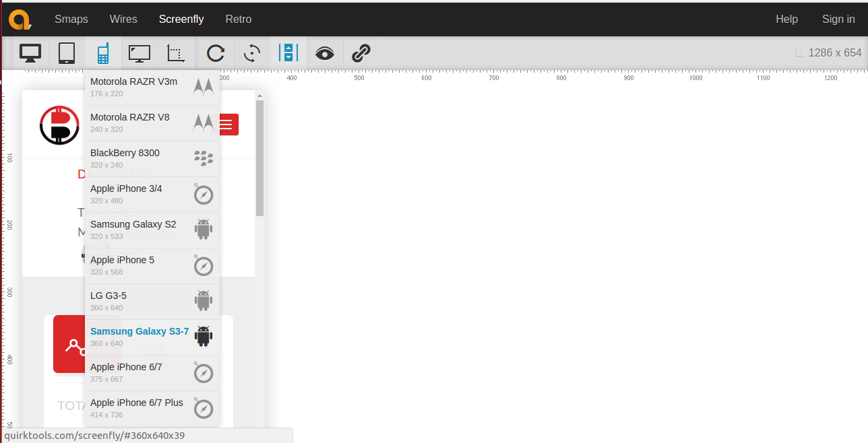Click Android robot beside LG G3-5
868x443 pixels.
204,301
